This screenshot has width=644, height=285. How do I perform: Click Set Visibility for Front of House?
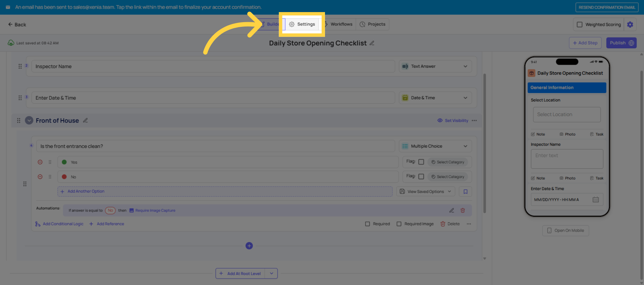click(x=453, y=121)
